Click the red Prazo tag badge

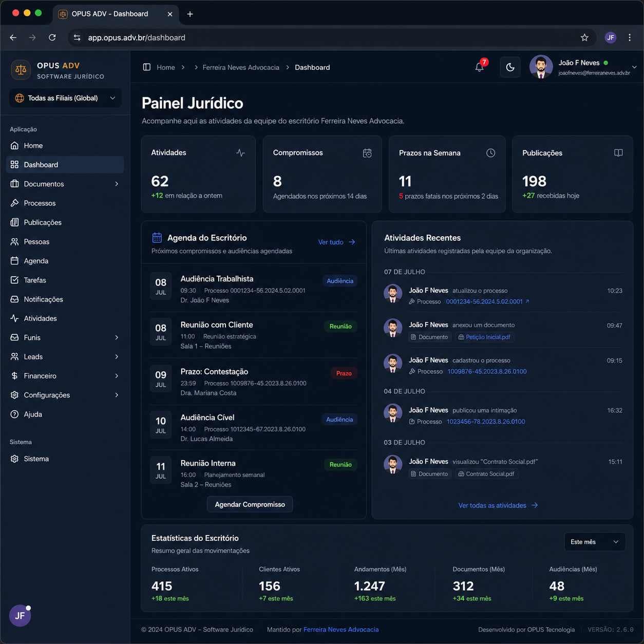(x=344, y=373)
